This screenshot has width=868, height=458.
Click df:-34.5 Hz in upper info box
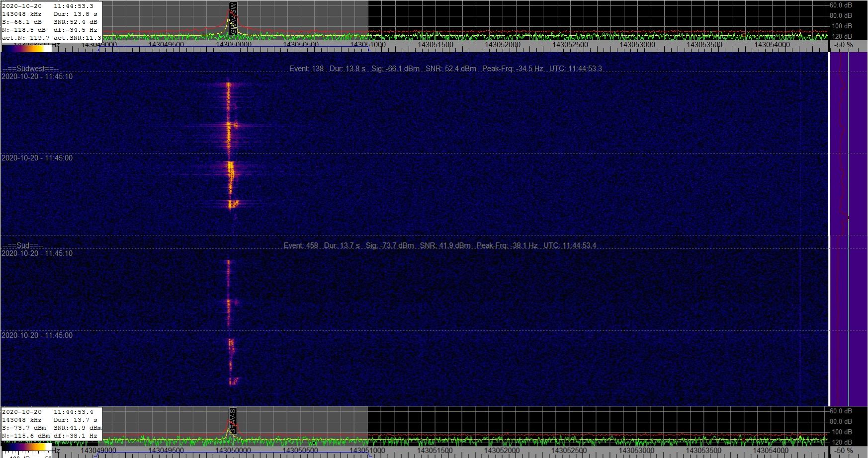click(76, 30)
